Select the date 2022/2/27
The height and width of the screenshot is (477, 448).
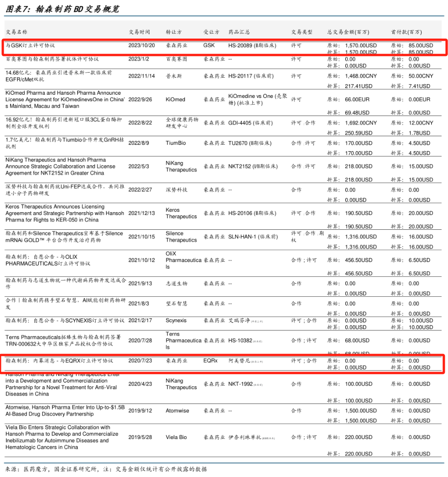point(140,190)
